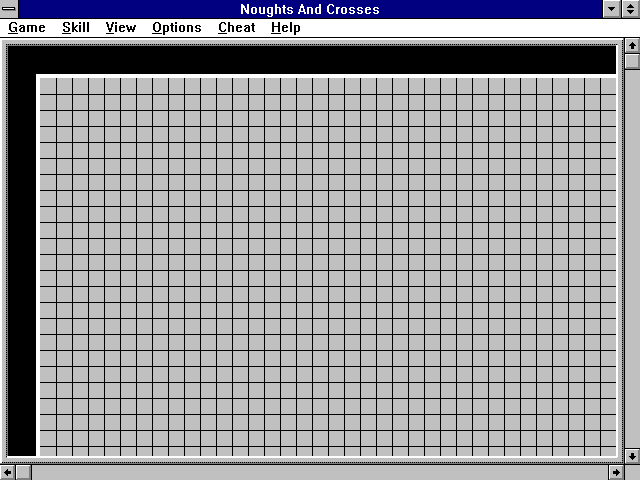Screen dimensions: 640x480
Task: Click the horizontal scrollbar thumb
Action: click(23, 473)
